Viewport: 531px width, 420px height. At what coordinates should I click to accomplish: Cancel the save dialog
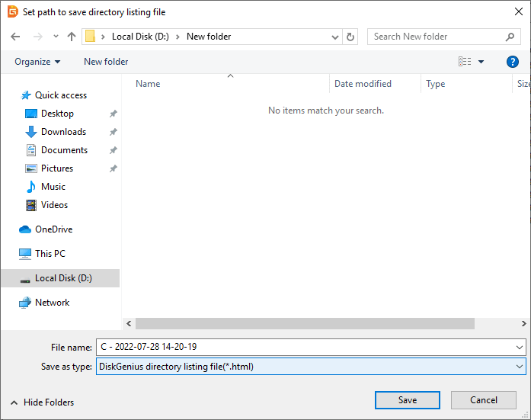point(484,400)
